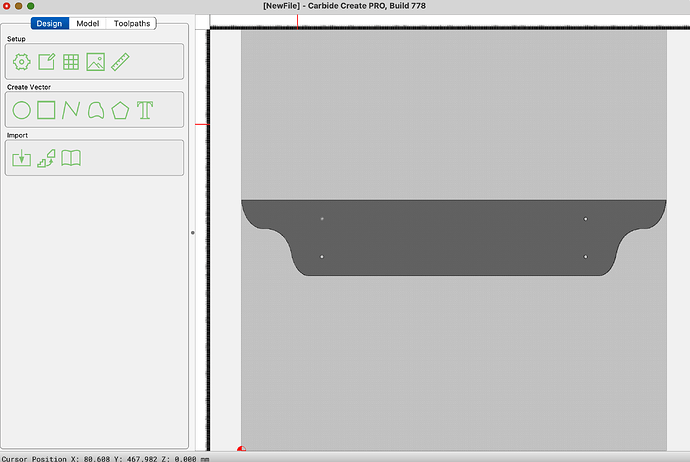The height and width of the screenshot is (462, 690).
Task: Switch to the Toolpaths tab
Action: (132, 23)
